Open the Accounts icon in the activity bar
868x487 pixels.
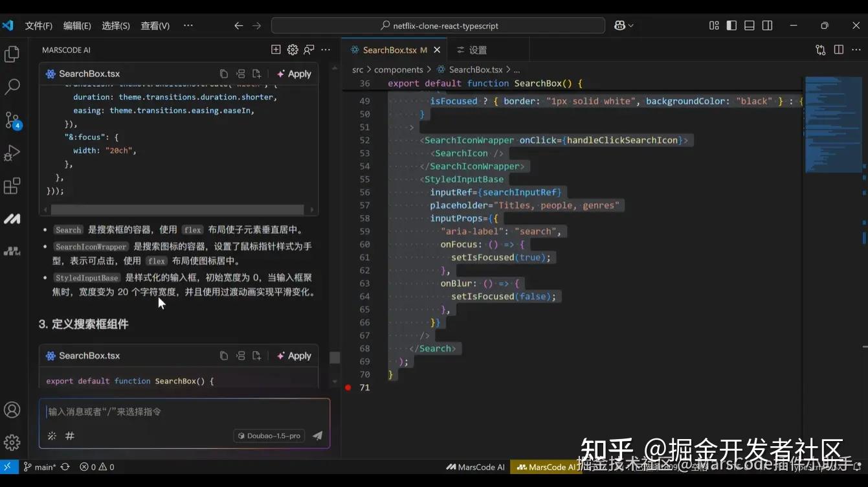(x=12, y=410)
